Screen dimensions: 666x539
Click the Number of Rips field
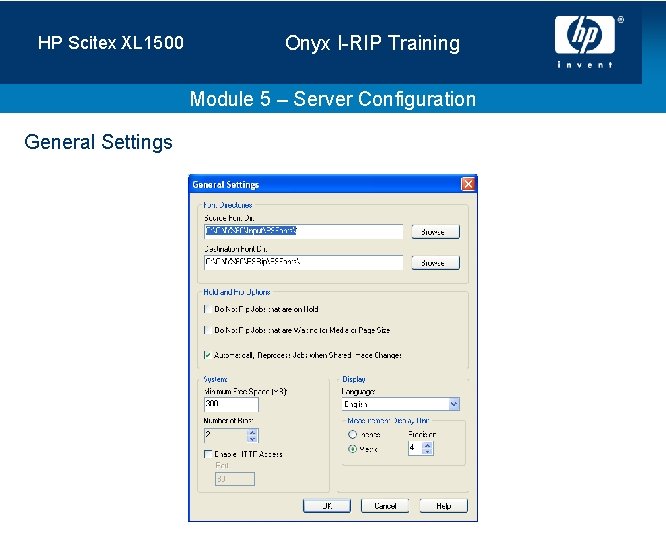coord(226,435)
